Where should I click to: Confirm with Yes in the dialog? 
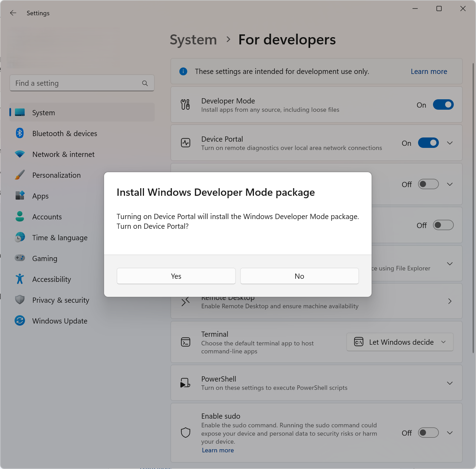pyautogui.click(x=176, y=276)
